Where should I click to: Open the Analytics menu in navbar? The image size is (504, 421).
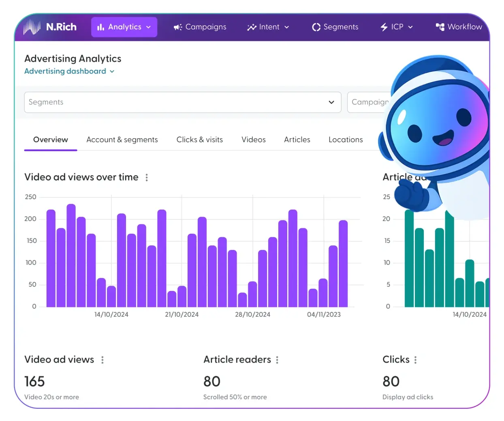(x=124, y=27)
